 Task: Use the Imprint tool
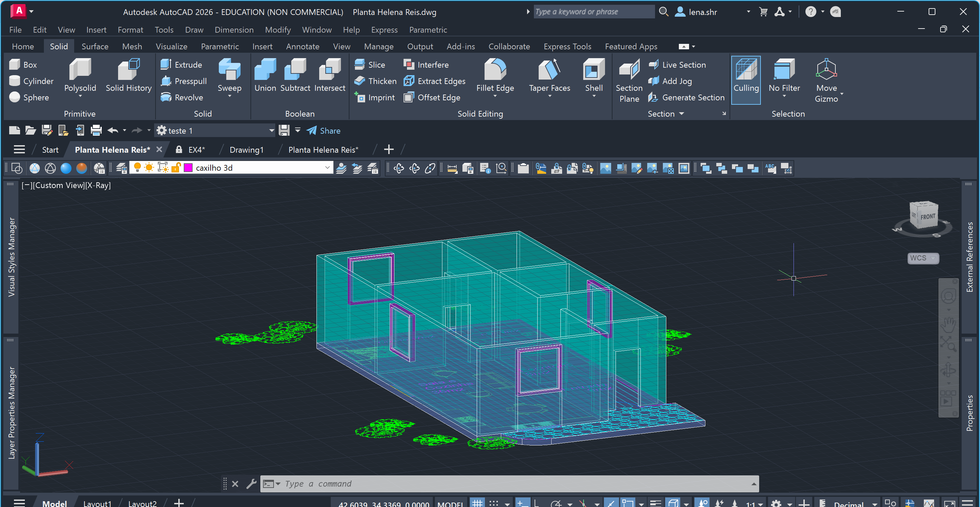tap(374, 97)
